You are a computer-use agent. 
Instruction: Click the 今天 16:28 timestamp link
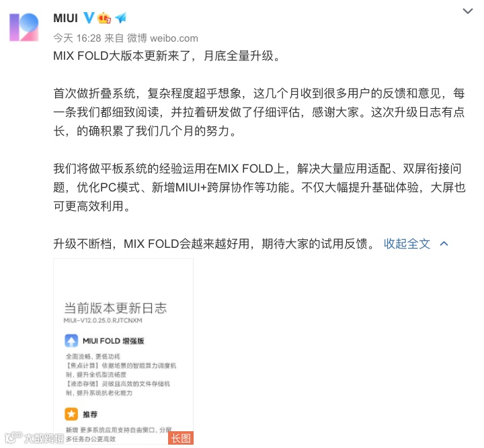77,38
